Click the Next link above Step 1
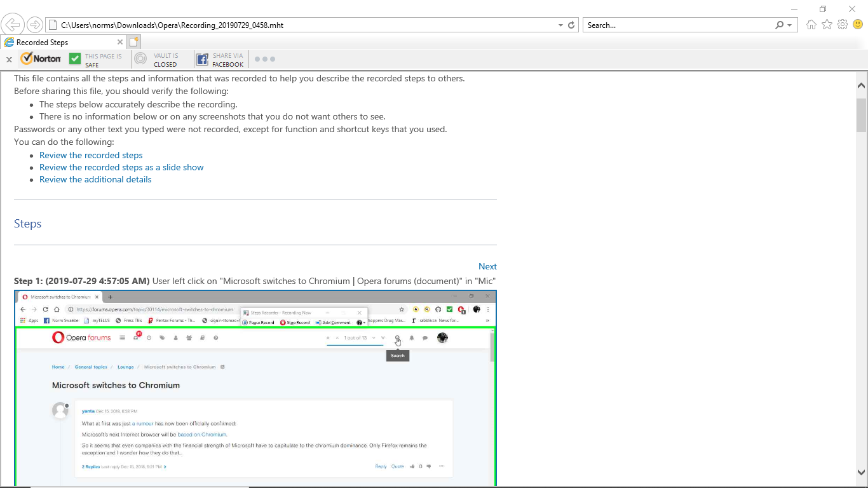Viewport: 868px width, 488px height. tap(487, 266)
